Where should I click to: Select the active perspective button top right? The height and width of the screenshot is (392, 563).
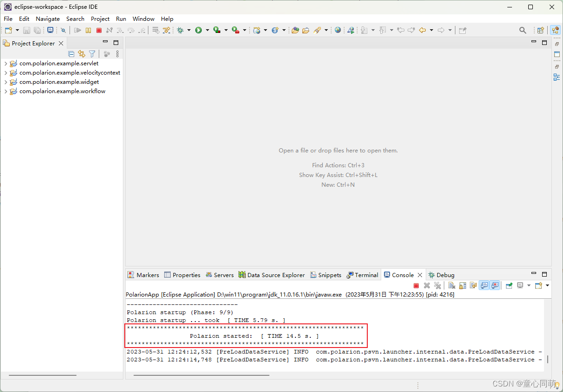coord(555,30)
